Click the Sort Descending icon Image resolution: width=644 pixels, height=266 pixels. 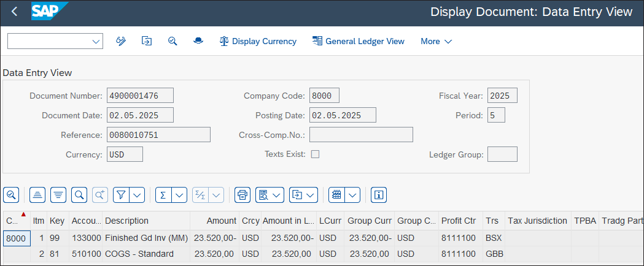coord(58,195)
